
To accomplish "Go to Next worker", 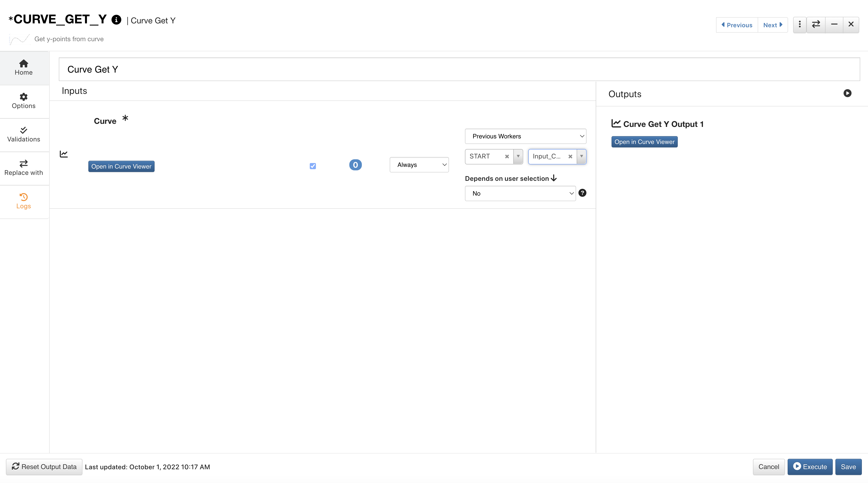I will [773, 25].
